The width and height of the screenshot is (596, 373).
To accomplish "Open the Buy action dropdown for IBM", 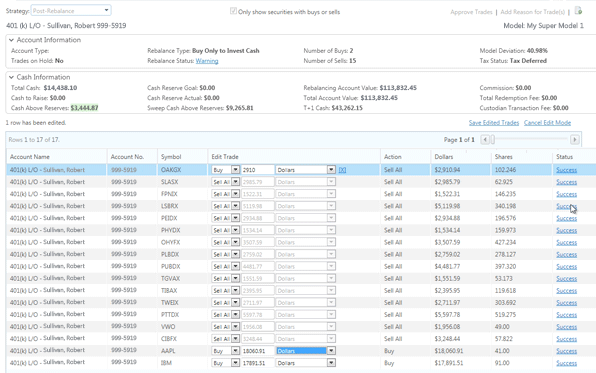I will point(235,363).
